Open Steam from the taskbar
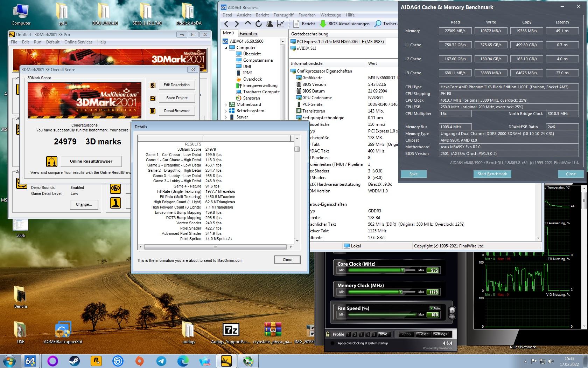 coord(74,361)
